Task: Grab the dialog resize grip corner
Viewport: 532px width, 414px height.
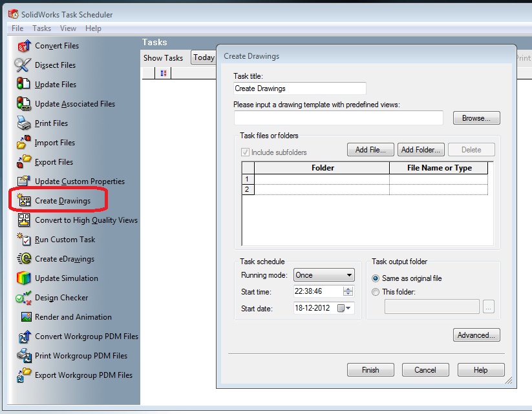Action: click(509, 380)
